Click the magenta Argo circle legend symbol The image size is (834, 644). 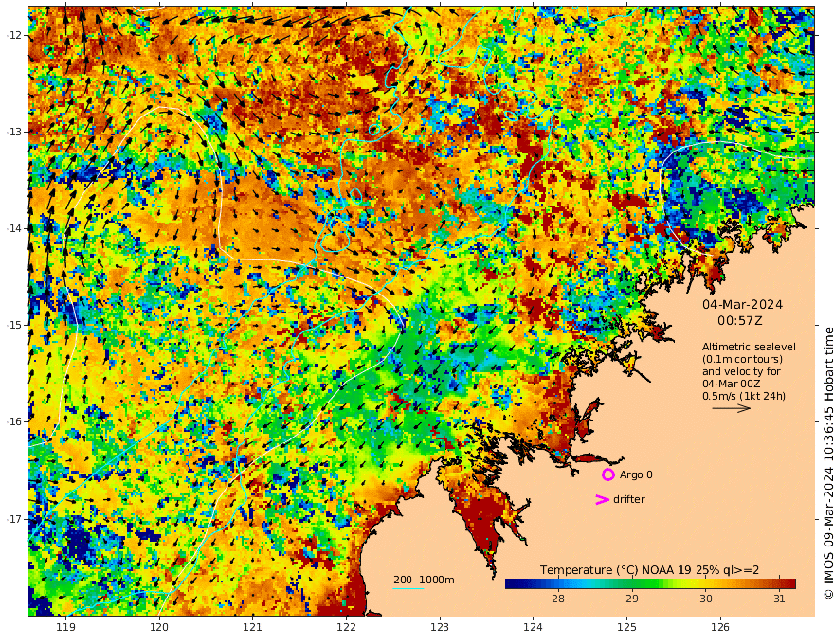(607, 474)
